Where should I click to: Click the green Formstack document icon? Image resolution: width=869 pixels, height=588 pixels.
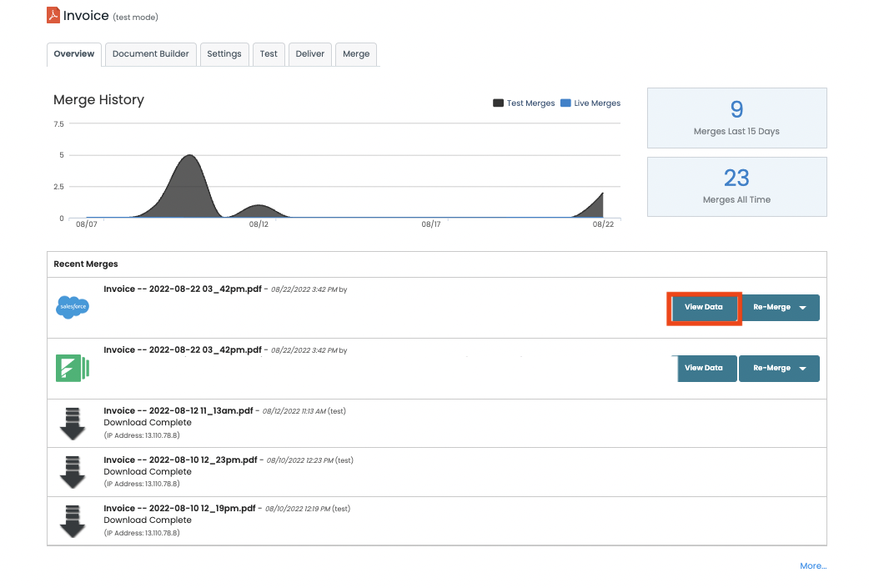pos(73,368)
